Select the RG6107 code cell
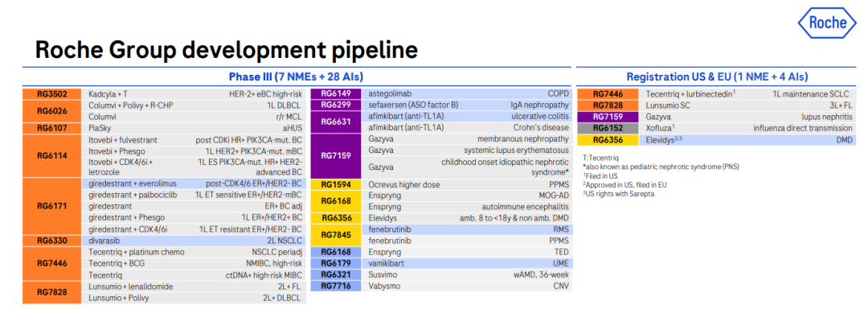Screen dimensions: 868x334 (51, 128)
